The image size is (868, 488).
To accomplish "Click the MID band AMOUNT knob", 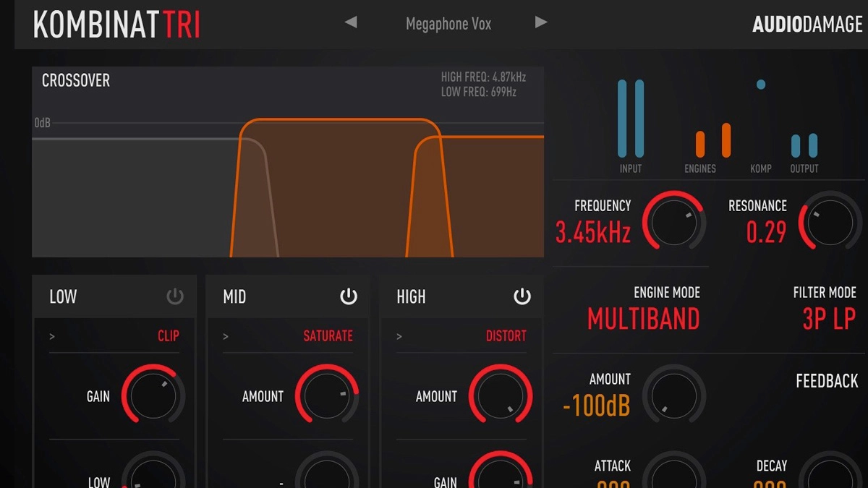I will coord(327,396).
